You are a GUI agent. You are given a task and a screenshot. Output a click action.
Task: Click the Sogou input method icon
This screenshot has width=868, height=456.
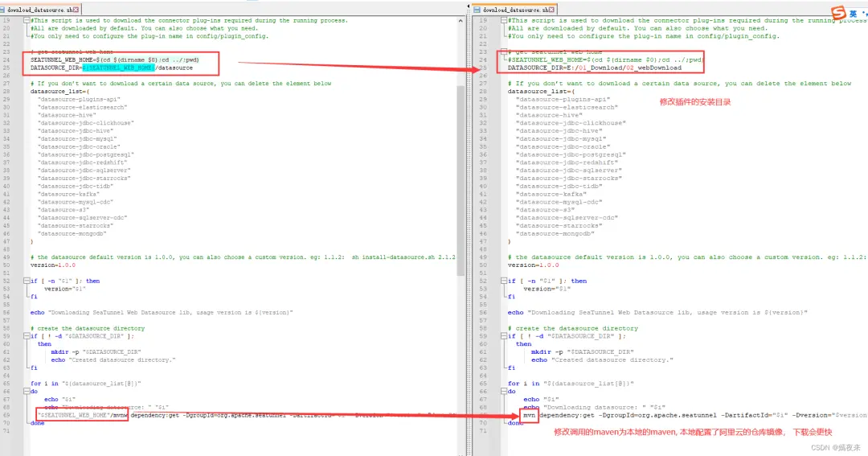pos(838,12)
